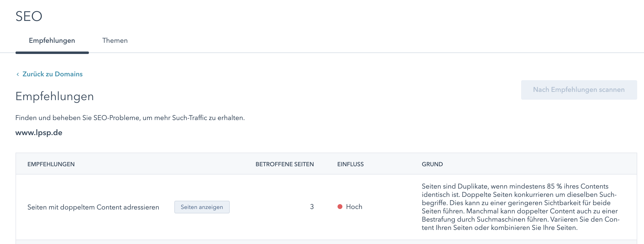The height and width of the screenshot is (244, 644).
Task: Click the dark underline beneath the Empfehlungen tab
Action: coord(52,53)
